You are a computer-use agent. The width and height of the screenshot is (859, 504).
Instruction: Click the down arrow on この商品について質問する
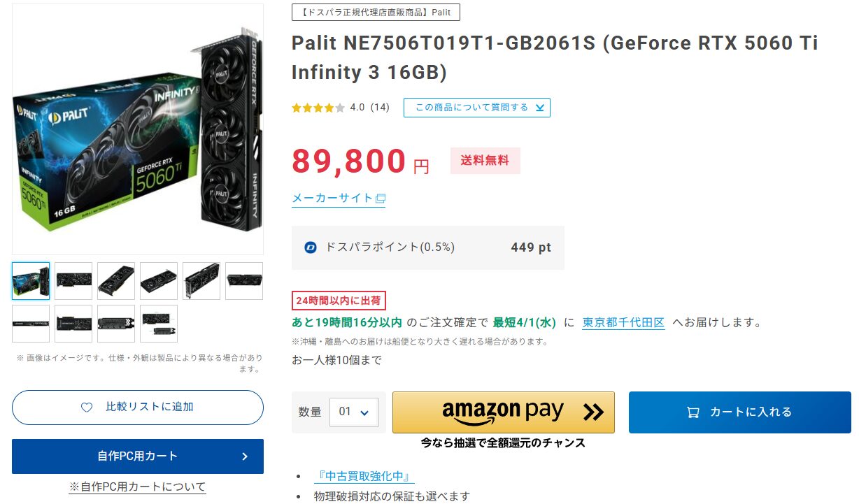tap(539, 108)
